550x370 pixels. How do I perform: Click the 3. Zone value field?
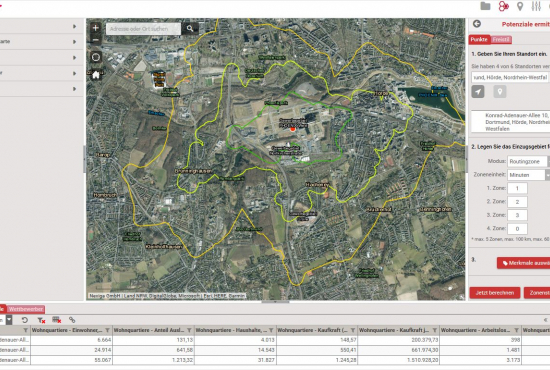click(517, 215)
